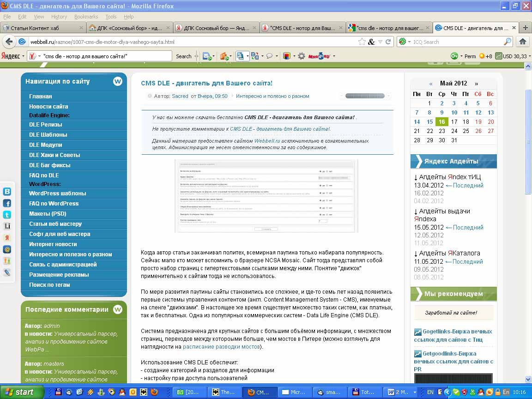Click the QQ penguin quick launch icon

pos(122,392)
